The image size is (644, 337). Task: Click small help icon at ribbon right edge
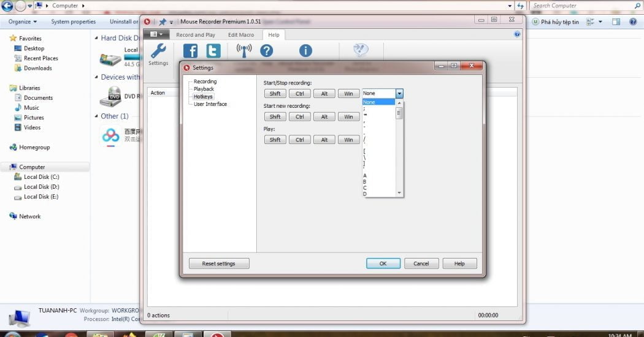517,34
